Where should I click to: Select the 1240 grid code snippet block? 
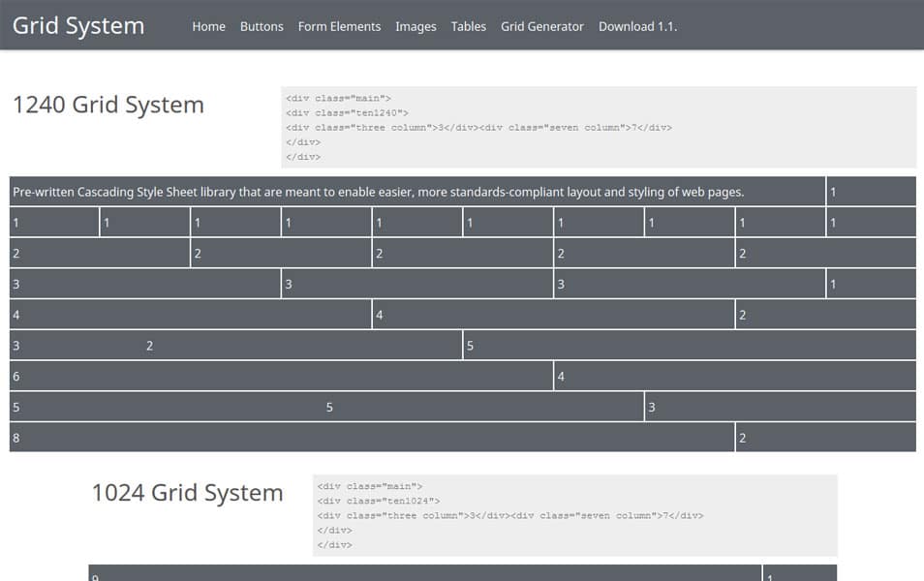597,127
